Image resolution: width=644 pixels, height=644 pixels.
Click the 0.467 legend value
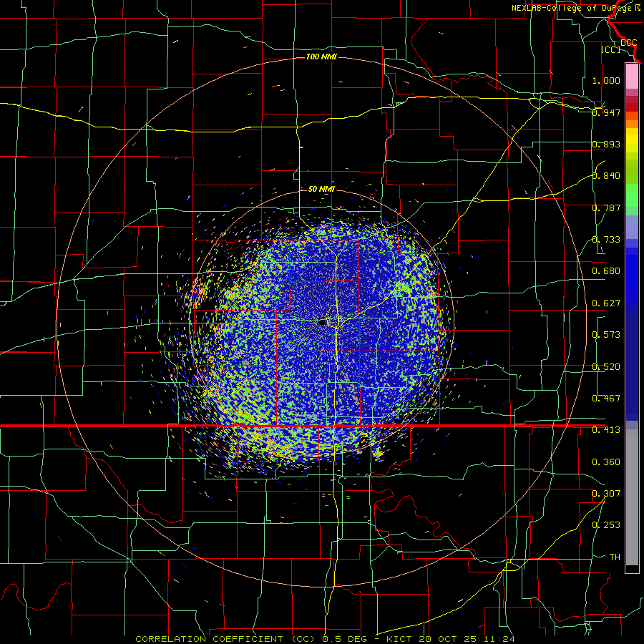pos(606,399)
